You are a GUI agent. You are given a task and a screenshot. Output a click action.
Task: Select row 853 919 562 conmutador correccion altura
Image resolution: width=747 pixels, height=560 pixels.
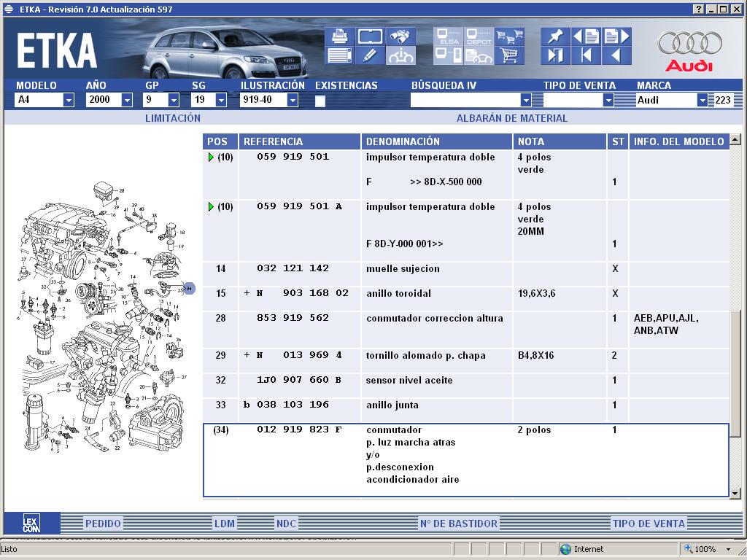(x=466, y=329)
